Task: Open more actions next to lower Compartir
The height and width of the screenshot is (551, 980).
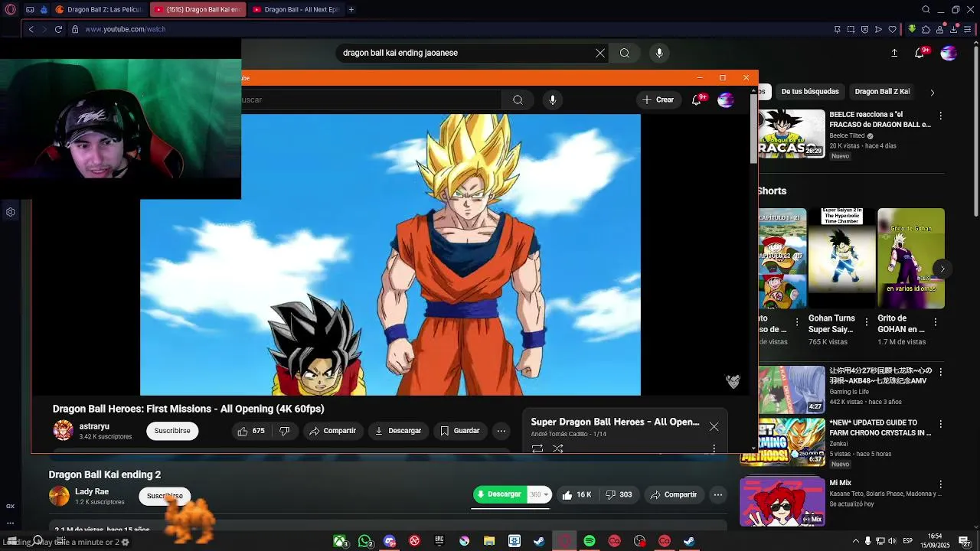Action: (718, 495)
